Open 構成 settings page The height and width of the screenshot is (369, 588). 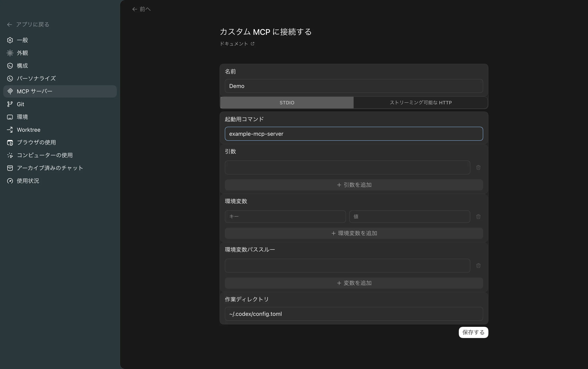(x=60, y=66)
